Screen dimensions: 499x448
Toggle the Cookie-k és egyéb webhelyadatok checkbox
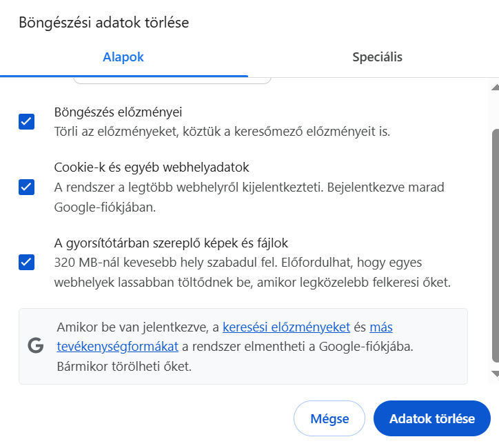26,187
